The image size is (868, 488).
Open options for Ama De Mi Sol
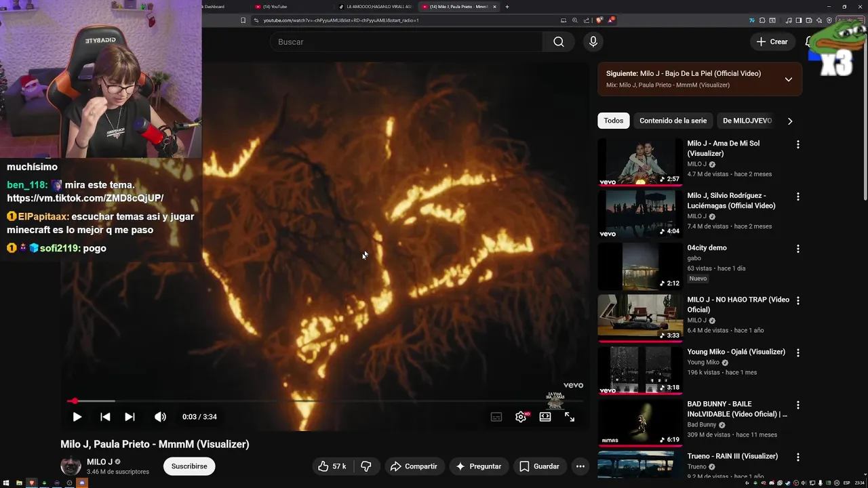click(x=798, y=144)
